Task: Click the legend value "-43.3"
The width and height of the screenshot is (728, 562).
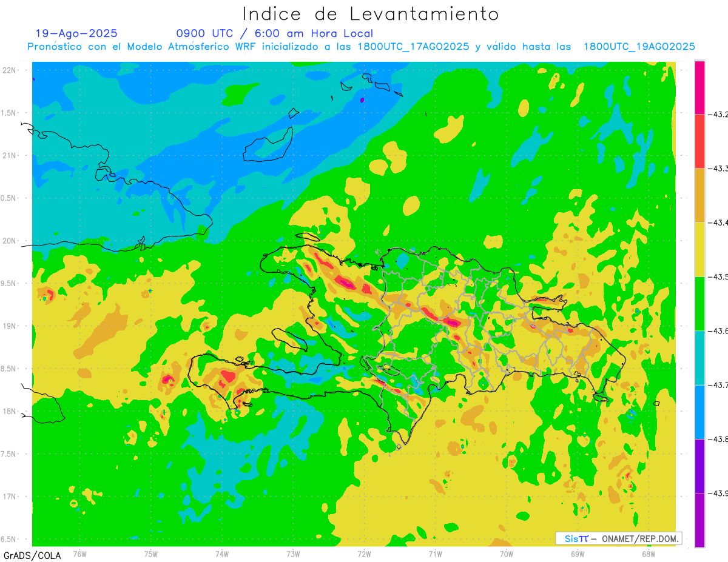Action: tap(719, 169)
